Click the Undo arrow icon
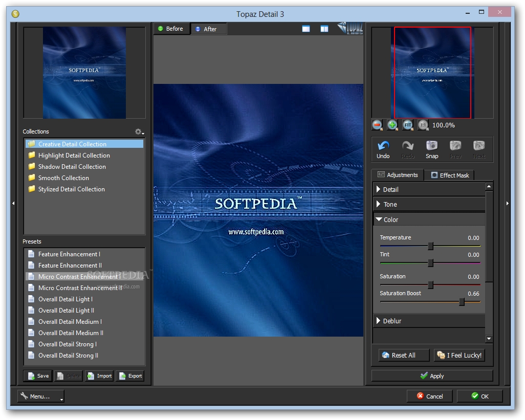 [383, 146]
